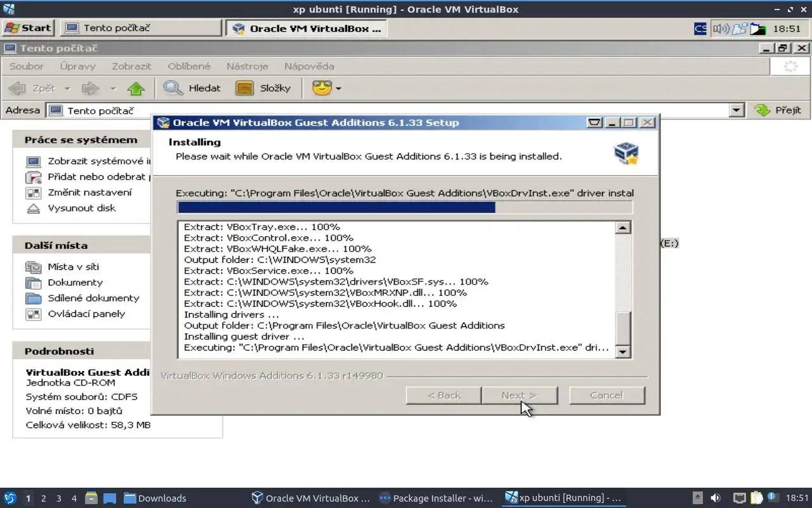Click the CS language indicator
Viewport: 812px width, 508px height.
[700, 29]
